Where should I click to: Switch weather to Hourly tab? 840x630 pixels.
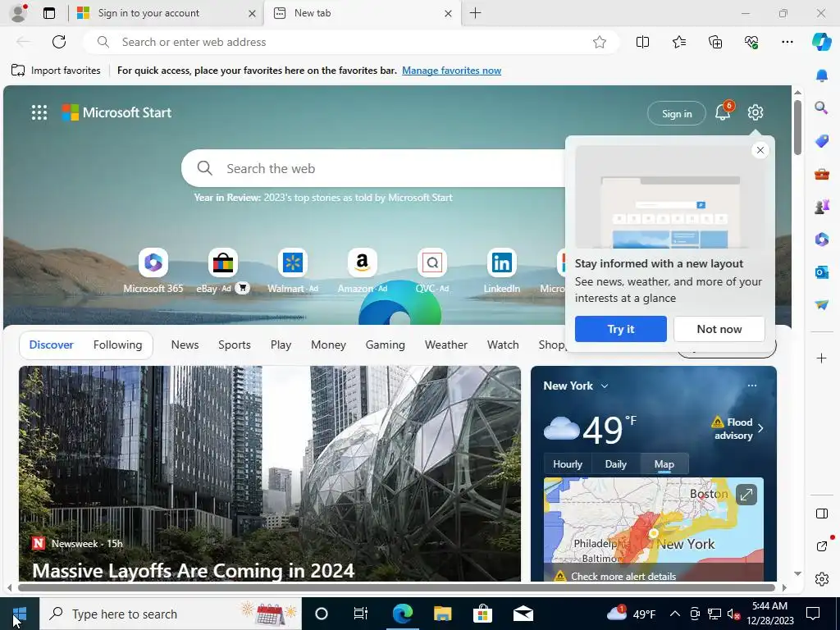tap(568, 464)
